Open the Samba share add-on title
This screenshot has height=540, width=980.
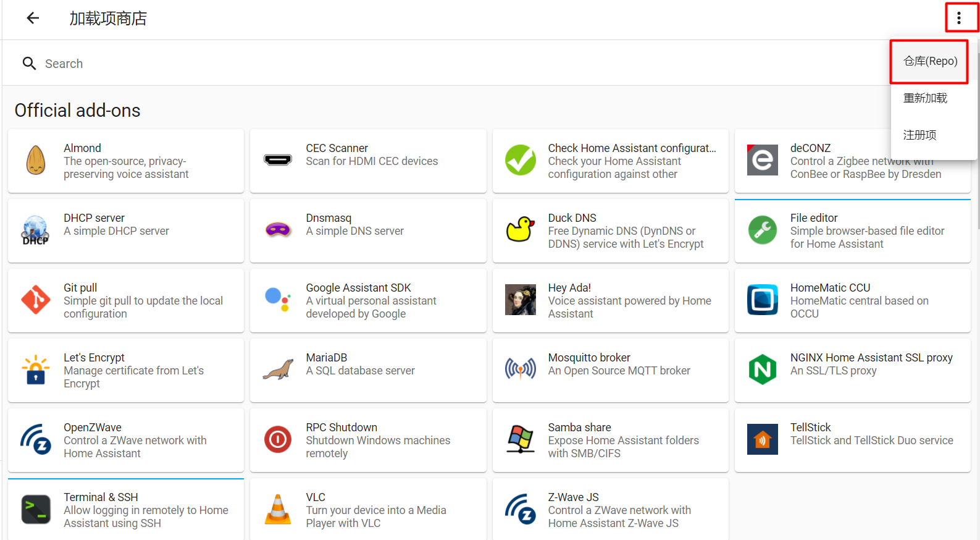(579, 428)
